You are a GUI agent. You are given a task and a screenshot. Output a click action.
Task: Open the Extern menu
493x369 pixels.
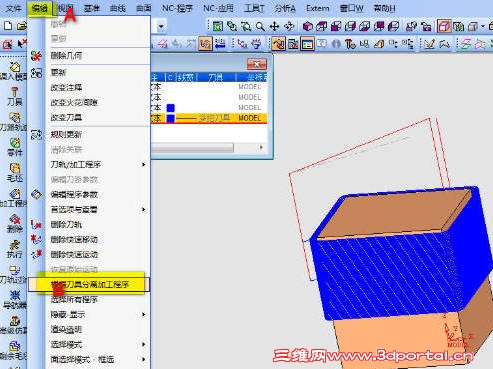pyautogui.click(x=318, y=8)
